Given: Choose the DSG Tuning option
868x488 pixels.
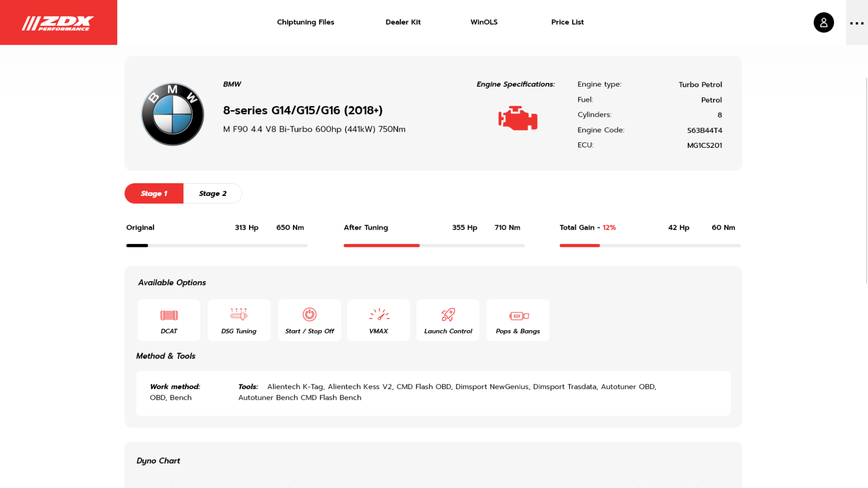Looking at the screenshot, I should 239,320.
